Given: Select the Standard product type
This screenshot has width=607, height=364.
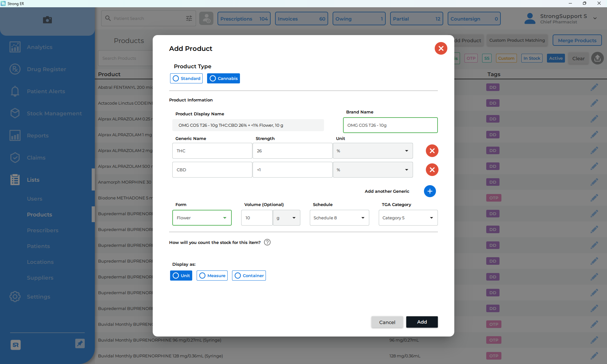Looking at the screenshot, I should coord(186,78).
